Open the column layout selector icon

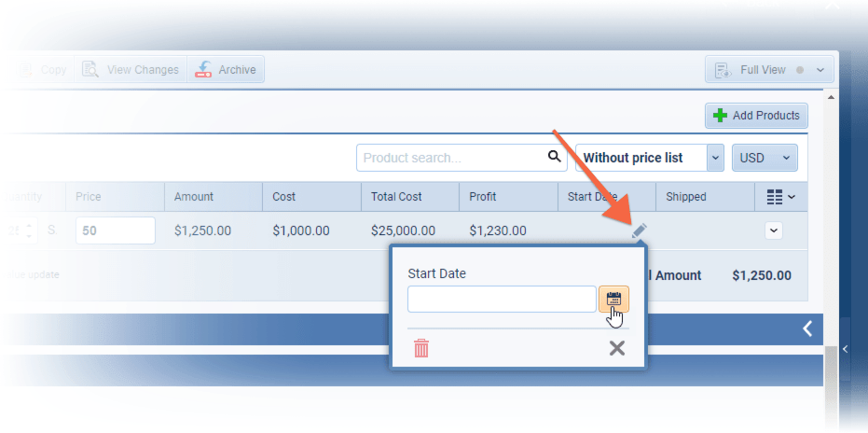[x=779, y=197]
